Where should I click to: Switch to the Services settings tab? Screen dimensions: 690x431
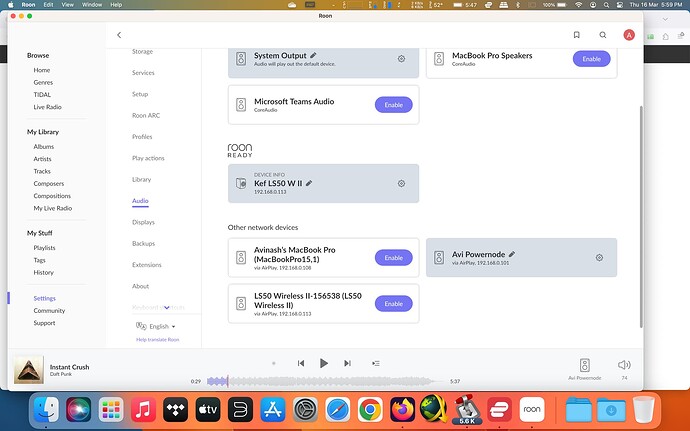143,73
